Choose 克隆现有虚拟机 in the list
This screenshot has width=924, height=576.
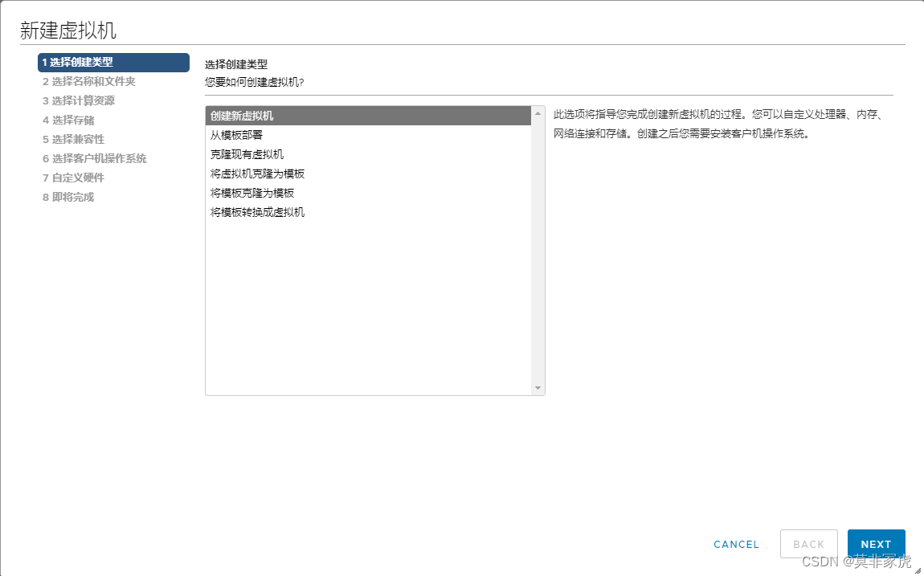(368, 154)
